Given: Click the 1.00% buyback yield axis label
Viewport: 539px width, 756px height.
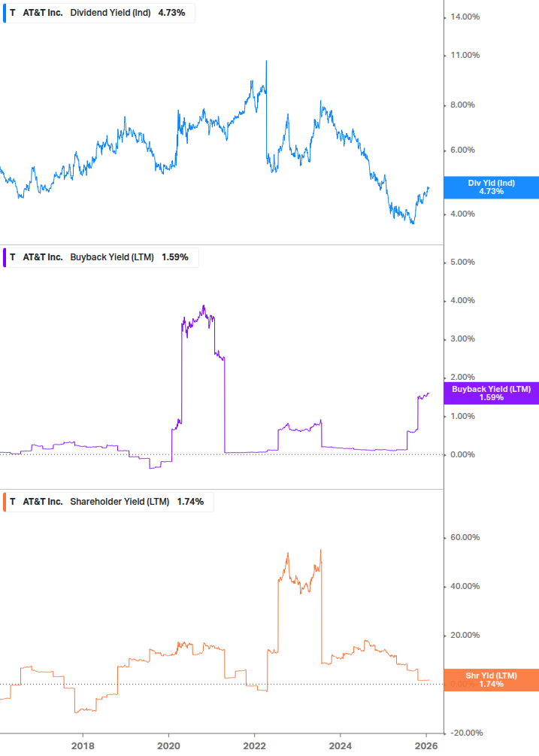Looking at the screenshot, I should [x=462, y=416].
